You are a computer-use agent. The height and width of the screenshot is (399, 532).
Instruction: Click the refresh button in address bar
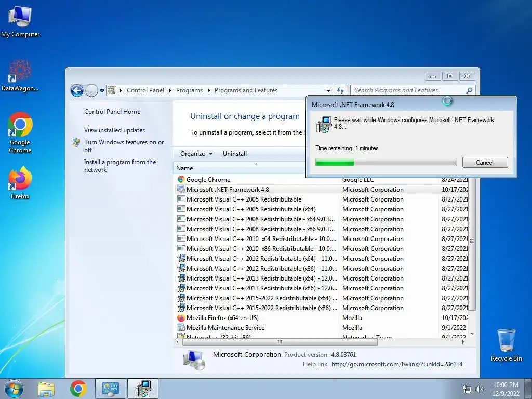[340, 90]
